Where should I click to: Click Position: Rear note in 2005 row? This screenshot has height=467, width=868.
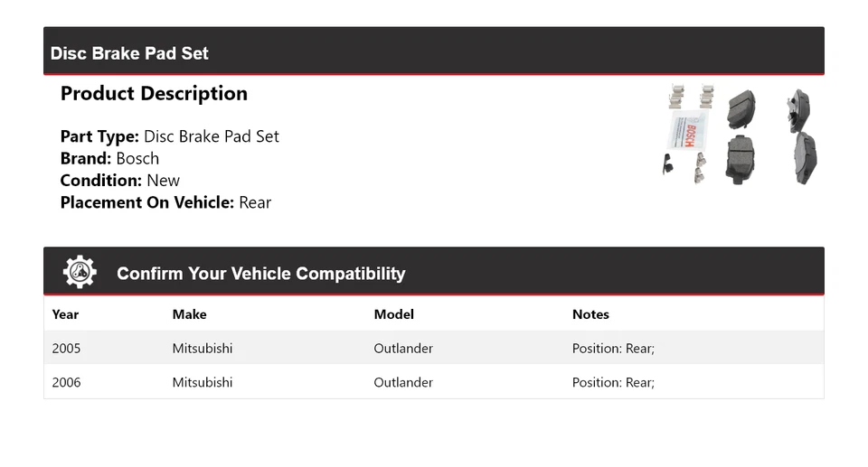click(x=613, y=348)
